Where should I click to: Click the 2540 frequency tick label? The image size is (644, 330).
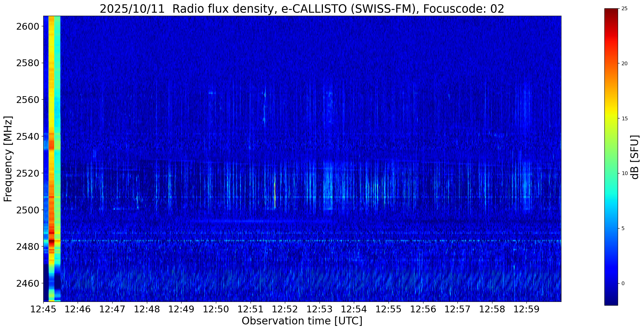click(x=28, y=136)
